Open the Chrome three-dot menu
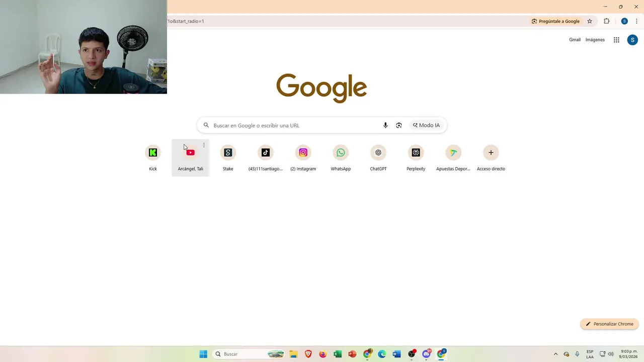 636,21
